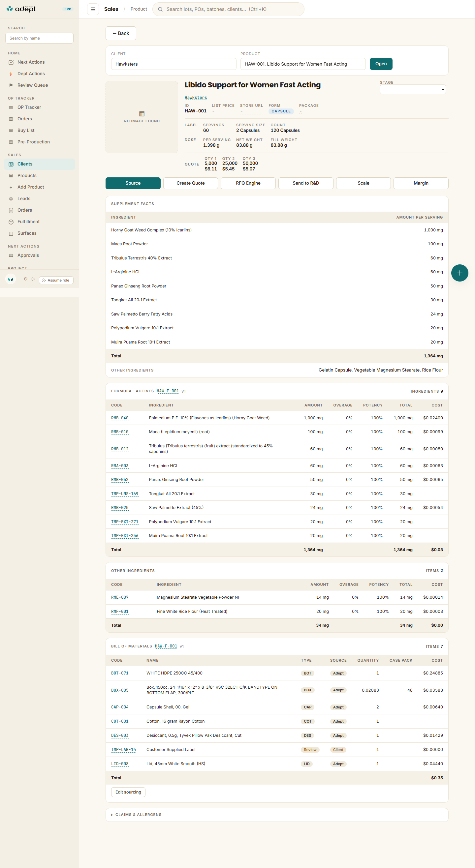Viewport: 475px width, 868px height.
Task: Open ingredient code TMP-UNS-169
Action: tap(125, 494)
